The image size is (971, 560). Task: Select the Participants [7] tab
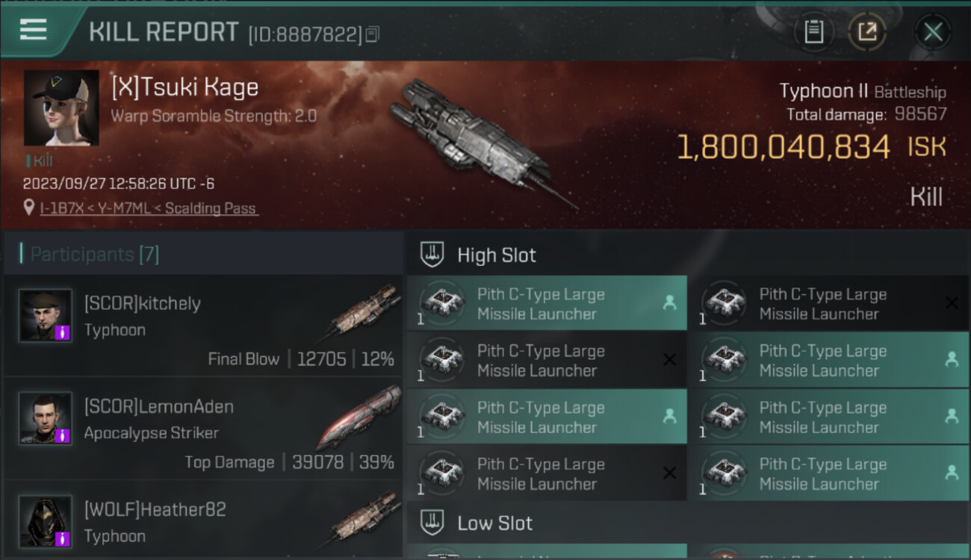coord(94,255)
